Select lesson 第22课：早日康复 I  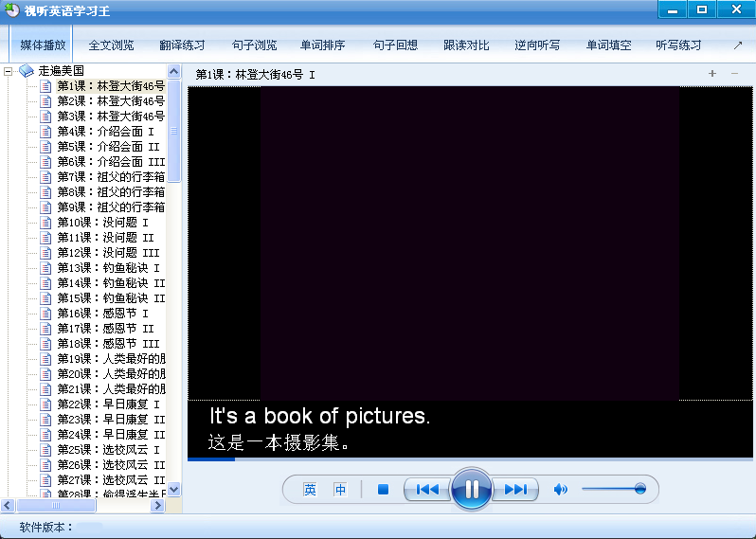[109, 404]
